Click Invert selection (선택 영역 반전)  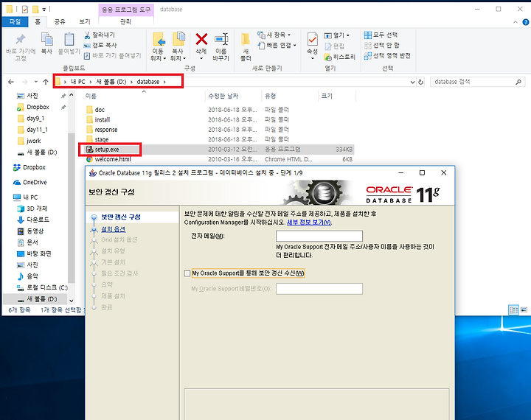387,55
